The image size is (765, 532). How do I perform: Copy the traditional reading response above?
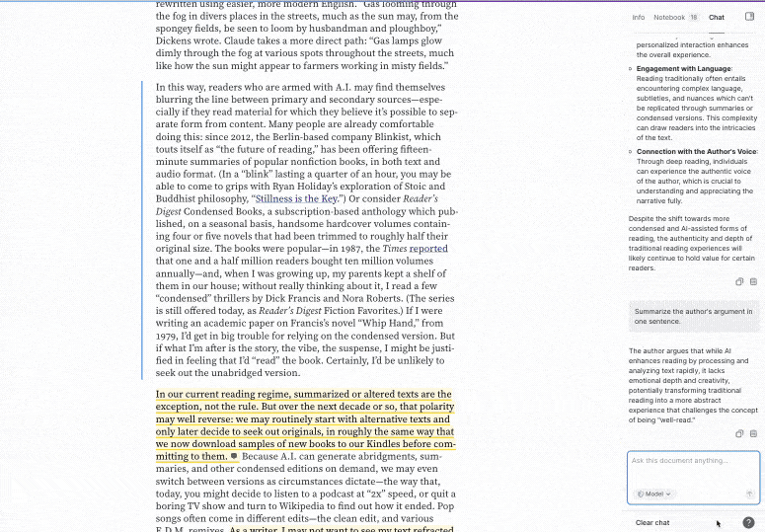click(x=739, y=282)
